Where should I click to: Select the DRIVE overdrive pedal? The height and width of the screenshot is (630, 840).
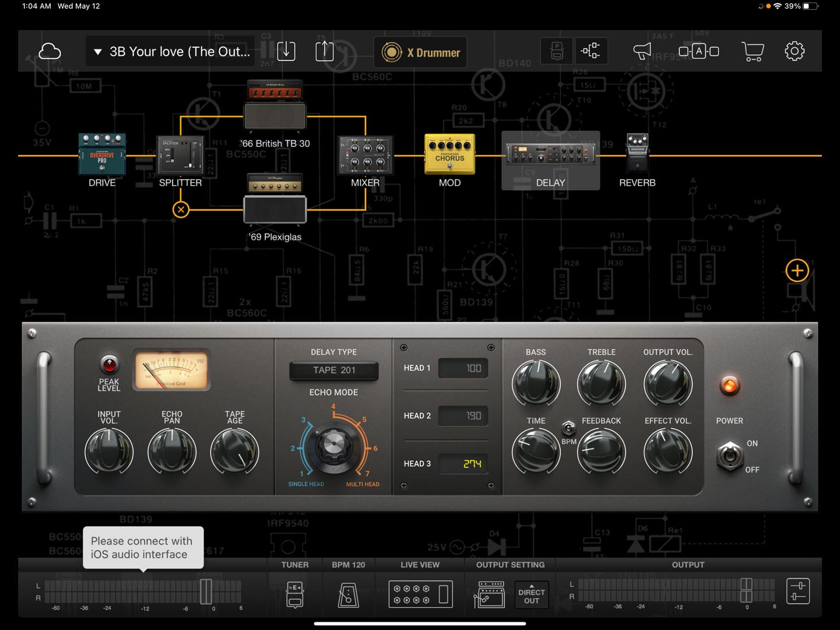pyautogui.click(x=102, y=155)
